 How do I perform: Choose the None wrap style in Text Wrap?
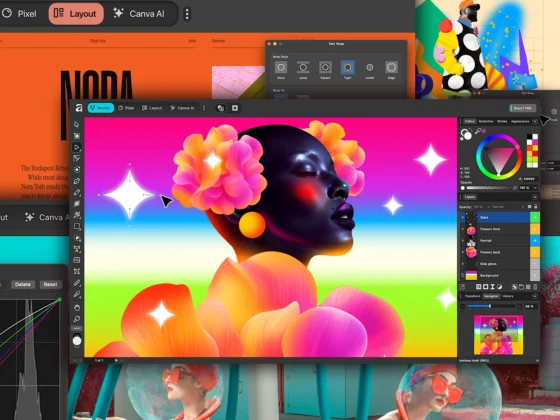(x=281, y=67)
